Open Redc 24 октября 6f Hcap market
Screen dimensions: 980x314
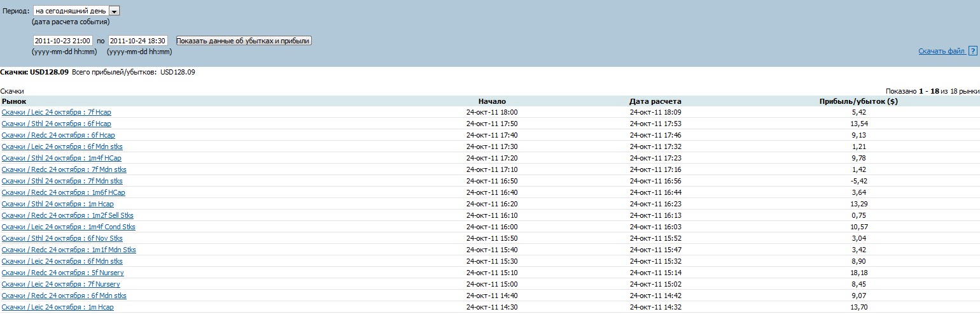coord(59,135)
